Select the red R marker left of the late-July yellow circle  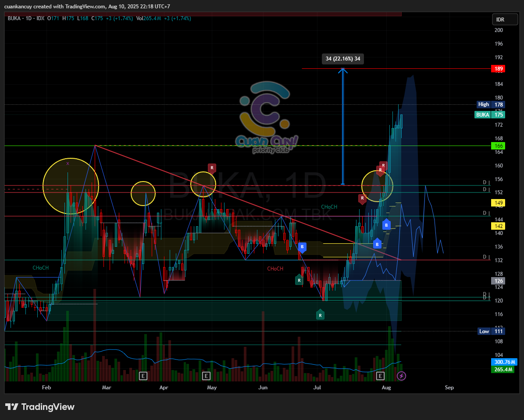(362, 199)
